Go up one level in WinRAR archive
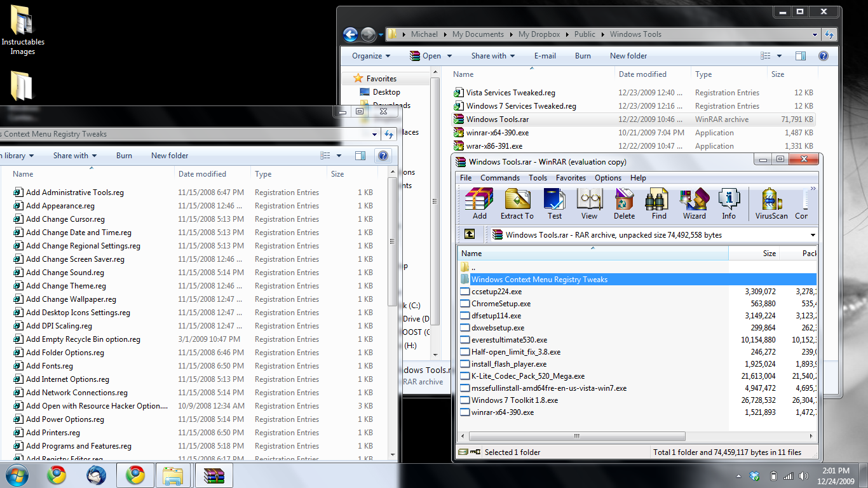The width and height of the screenshot is (868, 488). [x=470, y=234]
